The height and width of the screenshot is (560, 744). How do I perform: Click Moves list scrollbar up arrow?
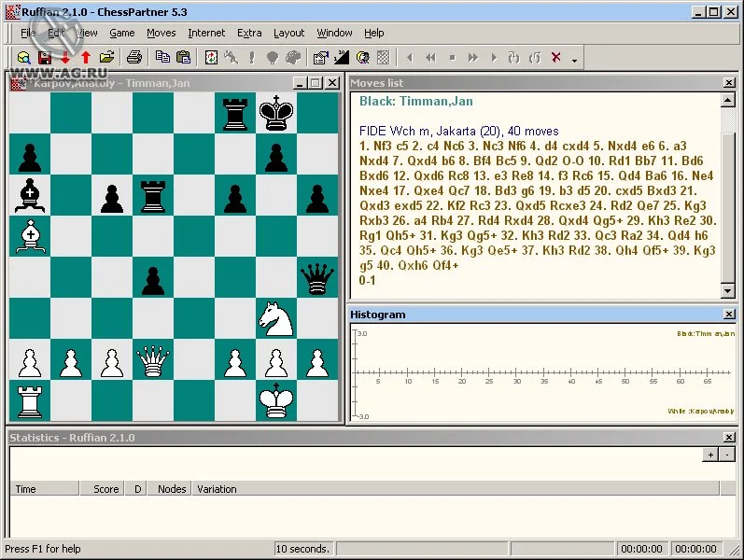728,100
